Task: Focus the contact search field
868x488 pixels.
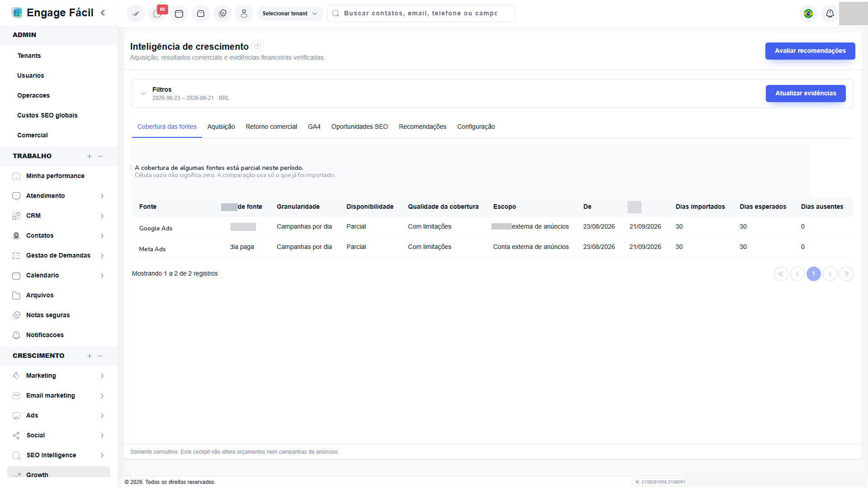Action: pyautogui.click(x=421, y=14)
